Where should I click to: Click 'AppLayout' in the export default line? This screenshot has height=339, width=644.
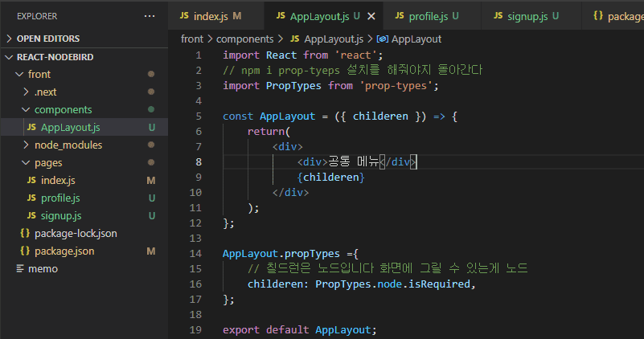coord(343,330)
